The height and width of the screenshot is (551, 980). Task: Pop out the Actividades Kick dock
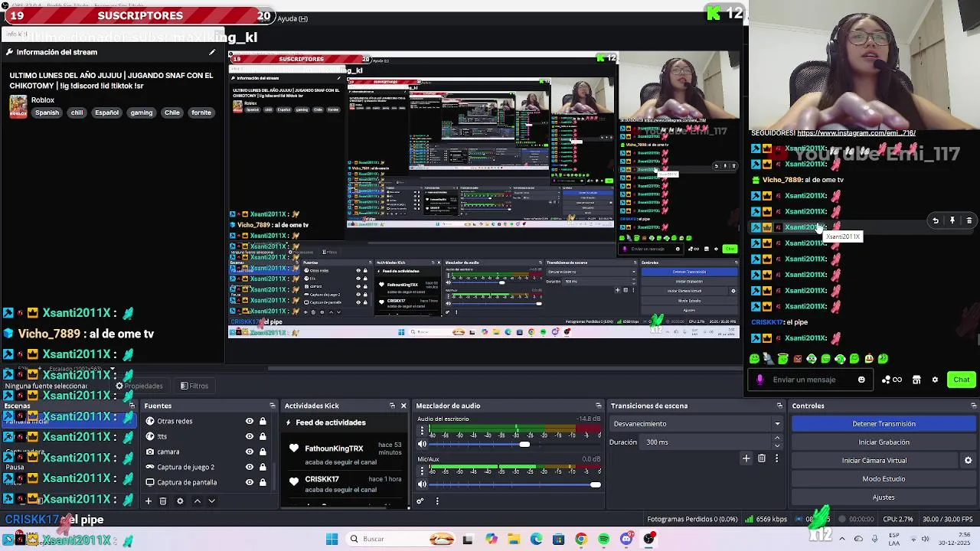tap(392, 406)
